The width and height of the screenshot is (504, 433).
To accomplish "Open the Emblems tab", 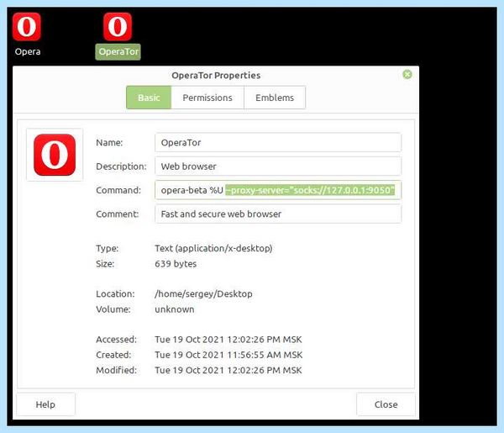I will (275, 98).
